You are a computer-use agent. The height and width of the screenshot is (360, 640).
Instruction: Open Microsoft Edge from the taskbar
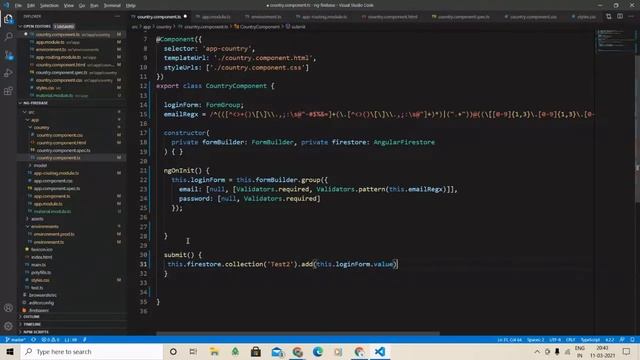click(x=318, y=351)
